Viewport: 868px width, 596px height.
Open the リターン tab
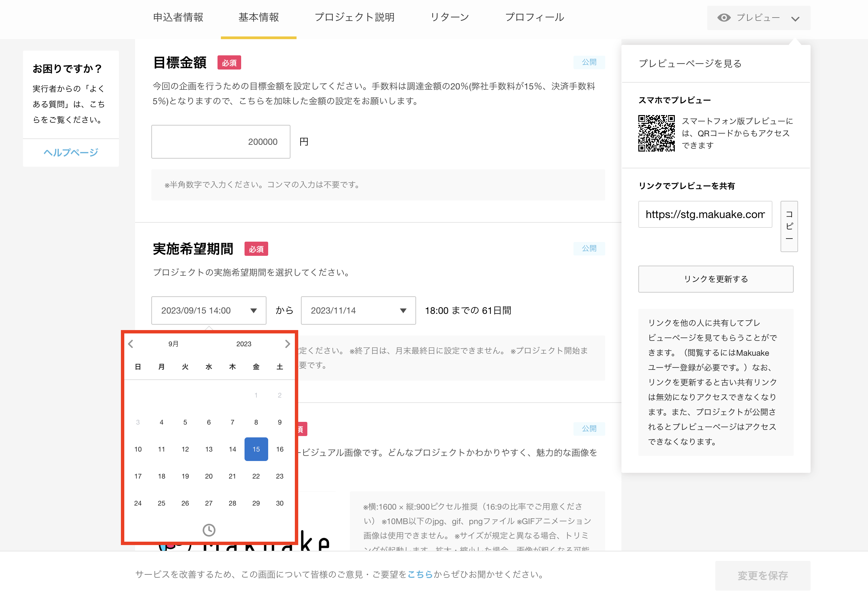[x=449, y=17]
